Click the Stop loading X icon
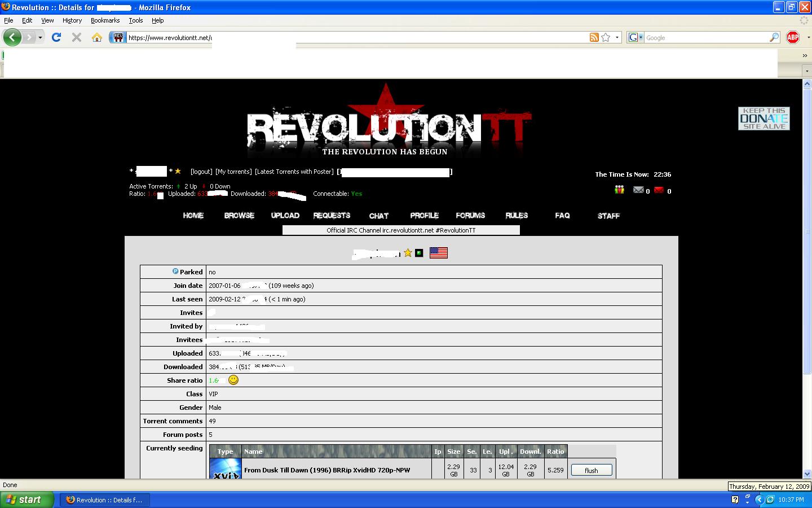 click(x=77, y=37)
